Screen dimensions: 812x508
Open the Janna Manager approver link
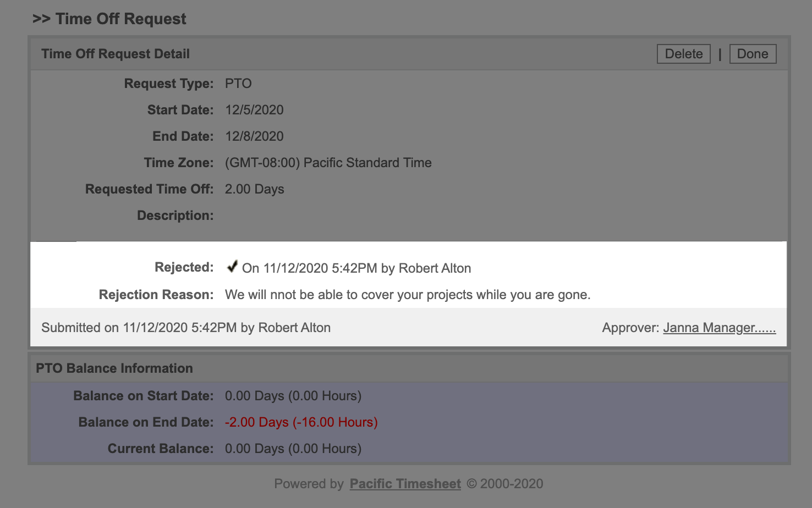point(719,328)
